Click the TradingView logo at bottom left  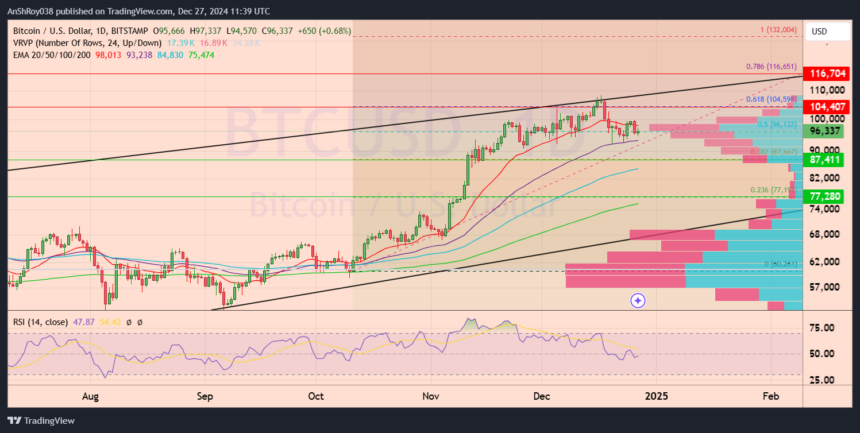pos(42,421)
